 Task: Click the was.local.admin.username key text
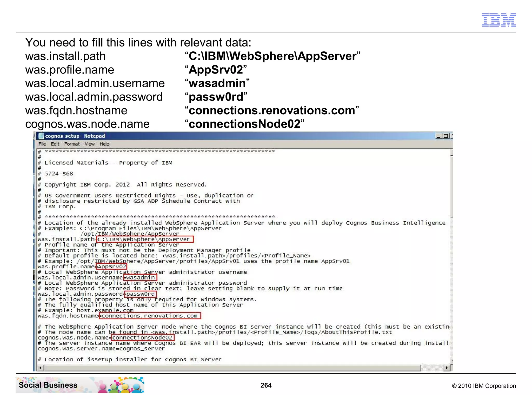80,277
